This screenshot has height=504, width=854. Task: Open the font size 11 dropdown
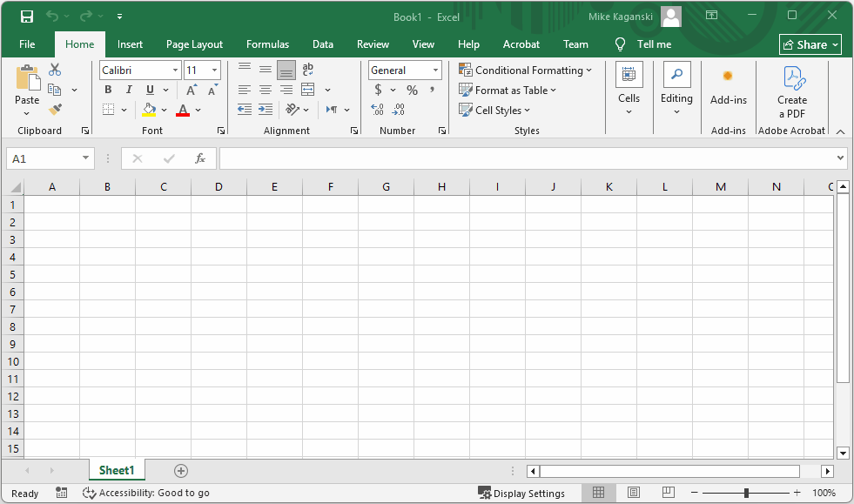point(215,71)
